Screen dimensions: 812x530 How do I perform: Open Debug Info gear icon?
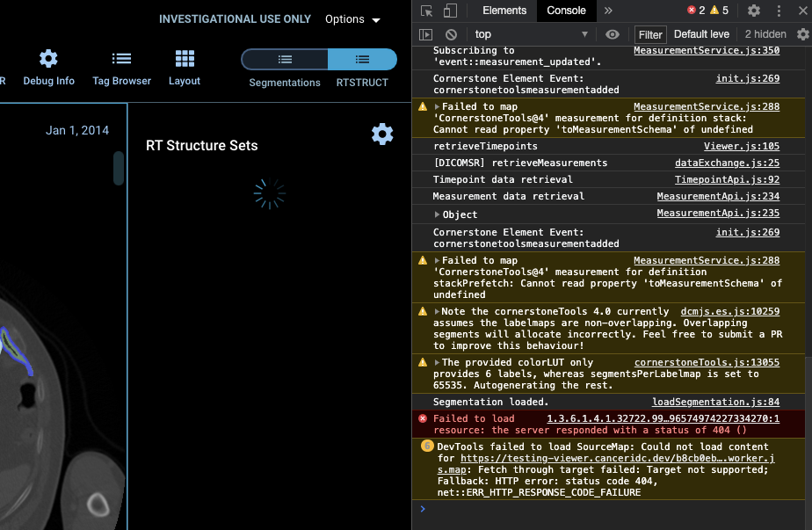coord(48,59)
